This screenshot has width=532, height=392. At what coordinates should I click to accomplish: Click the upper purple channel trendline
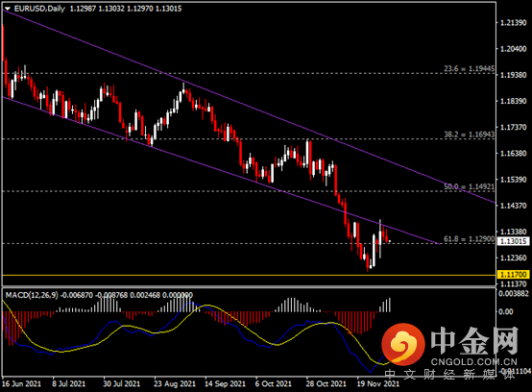point(249,107)
